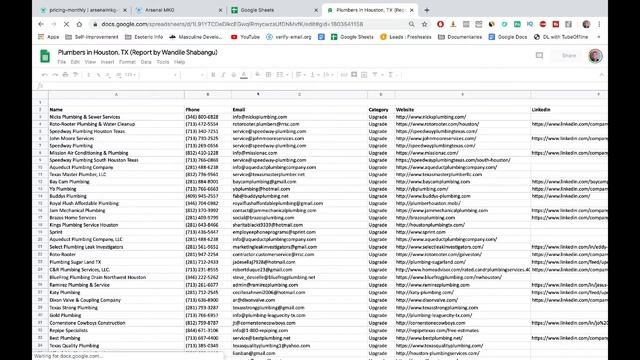
Task: Open the Help menu
Action: click(x=180, y=62)
